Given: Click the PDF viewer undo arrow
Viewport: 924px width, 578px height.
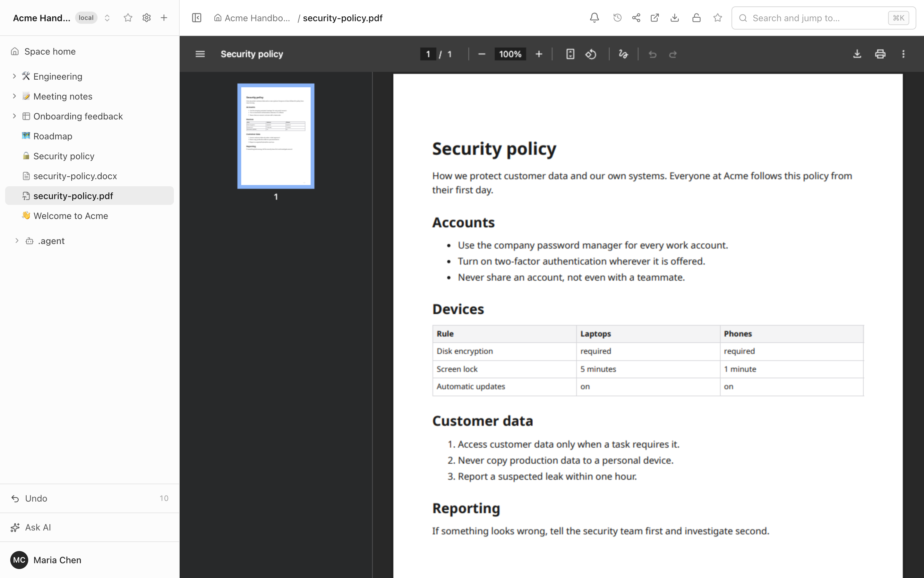Looking at the screenshot, I should click(x=653, y=54).
